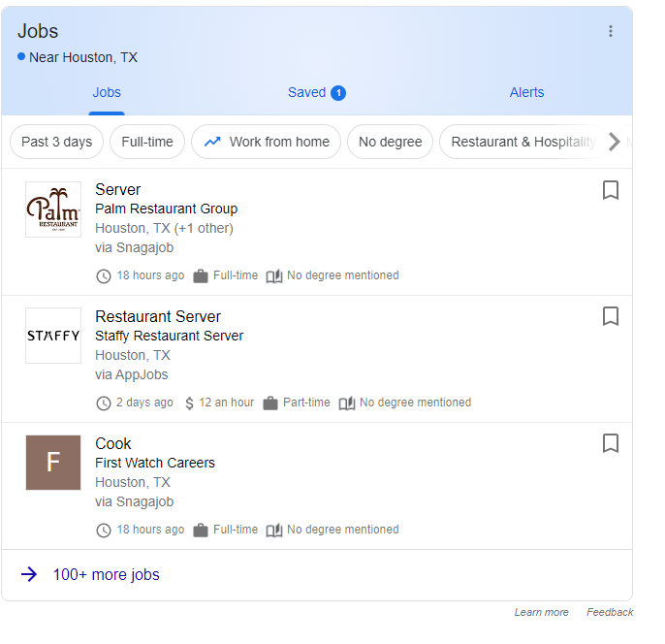Save the Staffy Restaurant Server job
The width and height of the screenshot is (665, 644).
tap(611, 316)
